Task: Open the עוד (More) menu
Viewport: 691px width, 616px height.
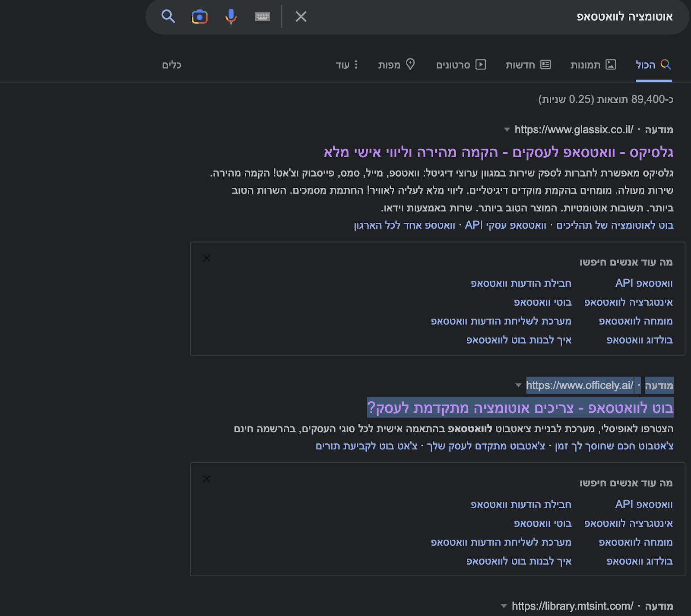Action: click(x=347, y=65)
